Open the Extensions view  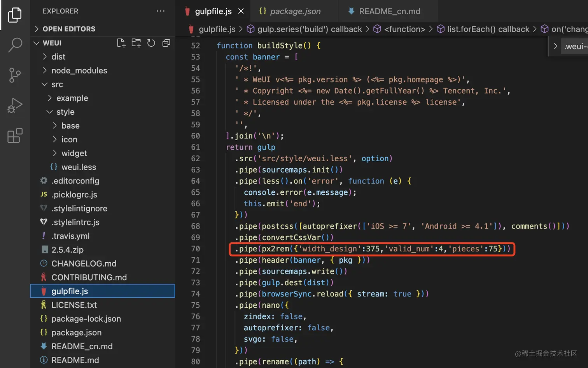(15, 136)
